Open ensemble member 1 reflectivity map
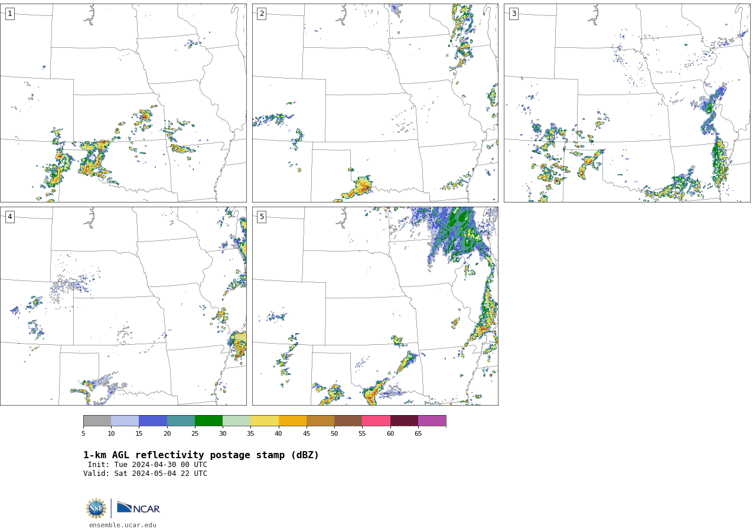The image size is (756, 532). click(123, 103)
